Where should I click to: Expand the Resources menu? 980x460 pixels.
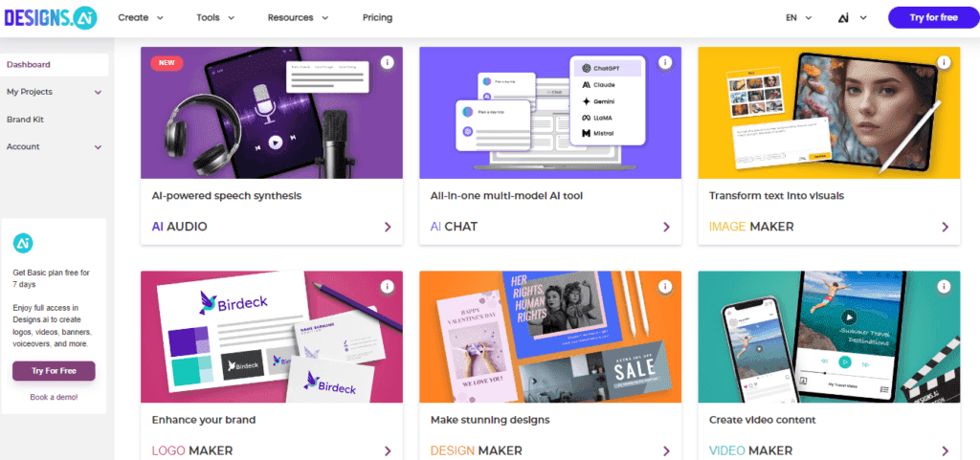coord(299,17)
